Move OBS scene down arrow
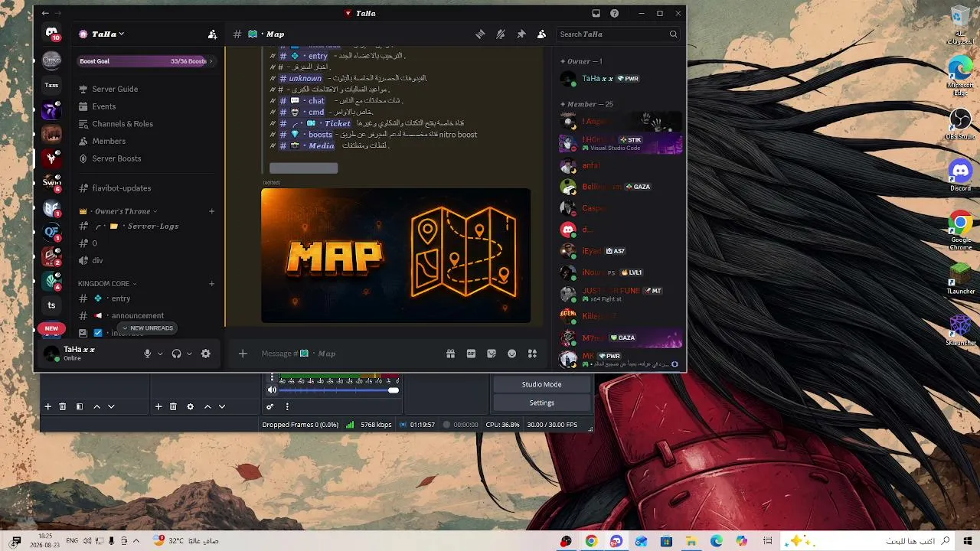The height and width of the screenshot is (551, 980). [111, 407]
